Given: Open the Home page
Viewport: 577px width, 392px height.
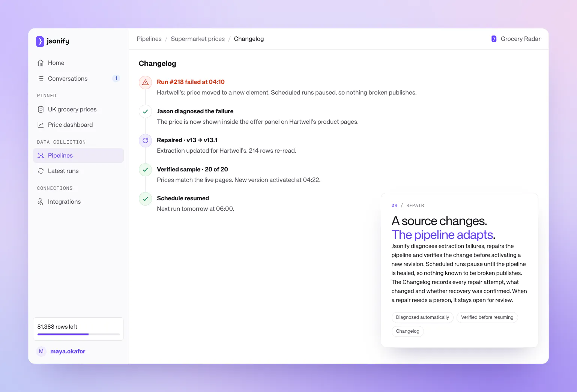Looking at the screenshot, I should [x=78, y=63].
